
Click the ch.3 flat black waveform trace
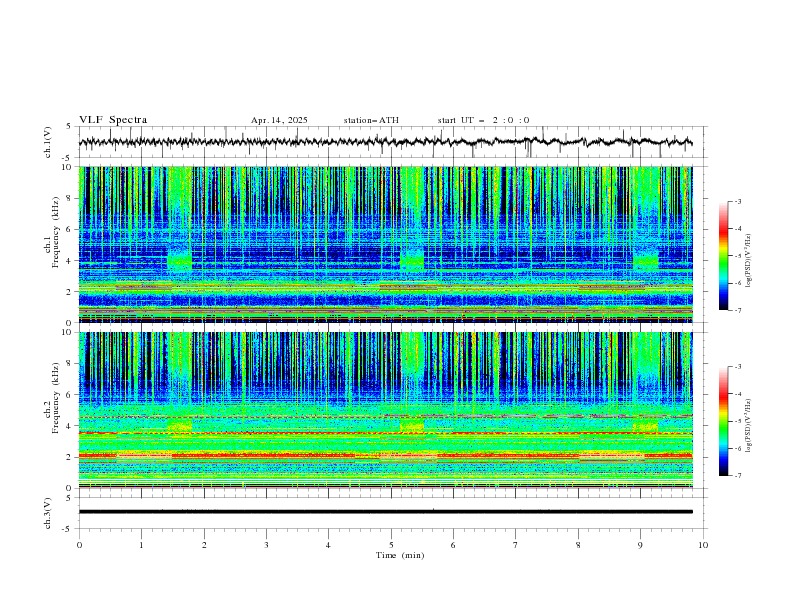tap(385, 512)
